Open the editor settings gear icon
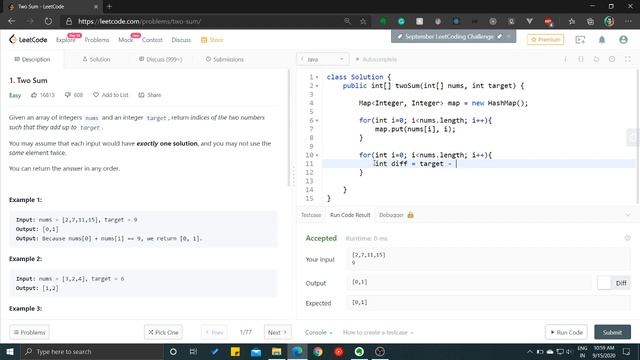The image size is (640, 360). click(x=612, y=59)
